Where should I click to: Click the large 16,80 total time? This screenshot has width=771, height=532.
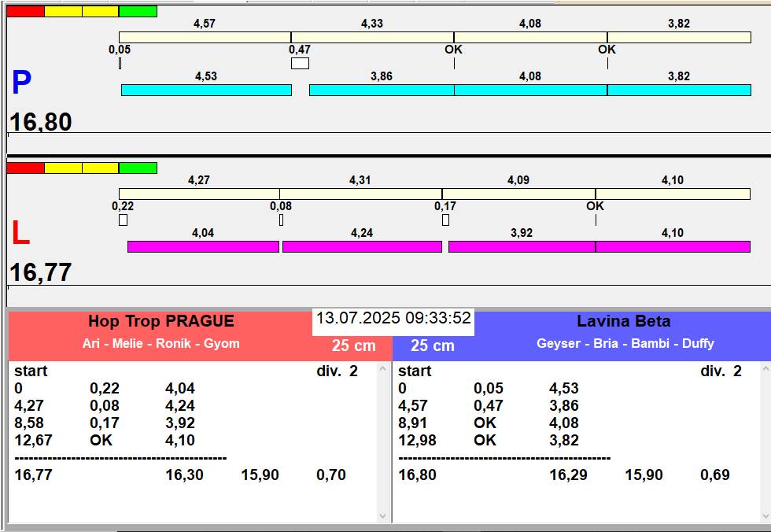point(41,122)
